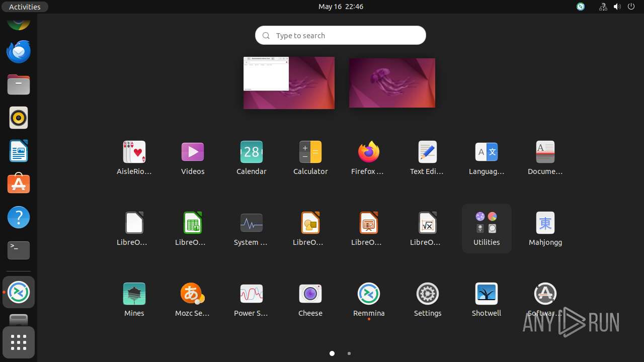The width and height of the screenshot is (644, 362).
Task: Open Remmina from the app grid
Action: [x=369, y=299]
